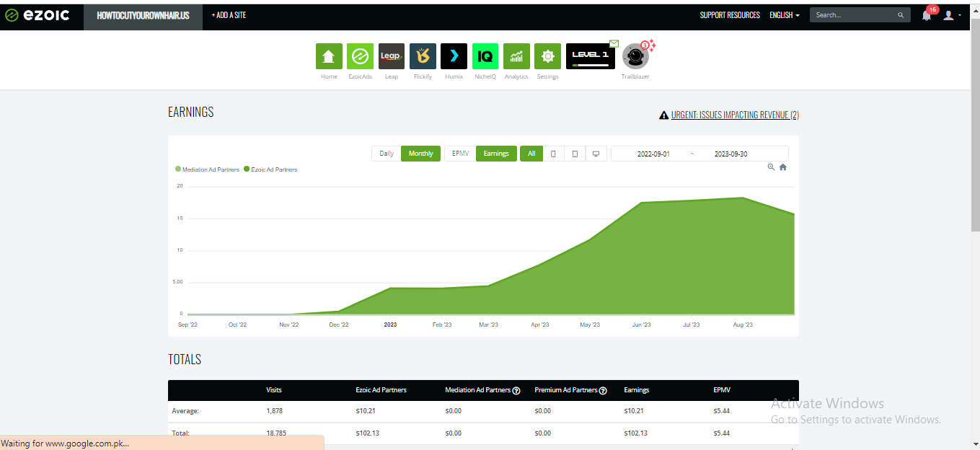
Task: Click the Ezoic logo
Action: [37, 15]
